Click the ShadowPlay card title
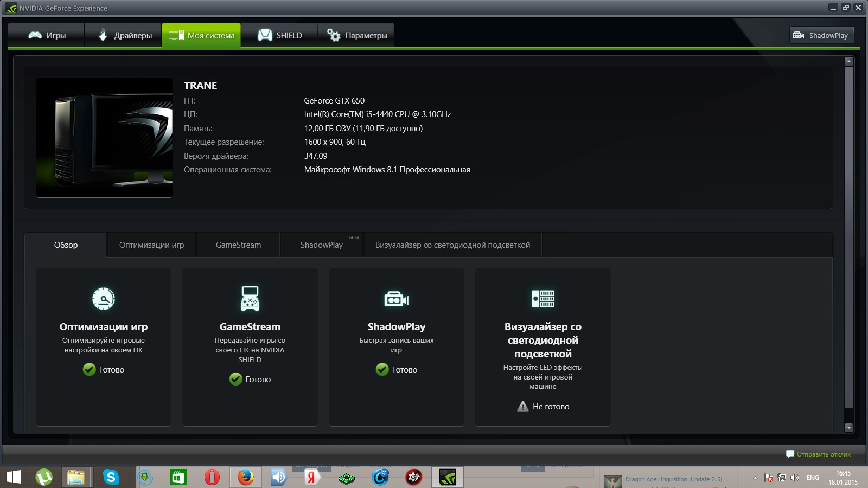This screenshot has height=488, width=868. coord(397,326)
